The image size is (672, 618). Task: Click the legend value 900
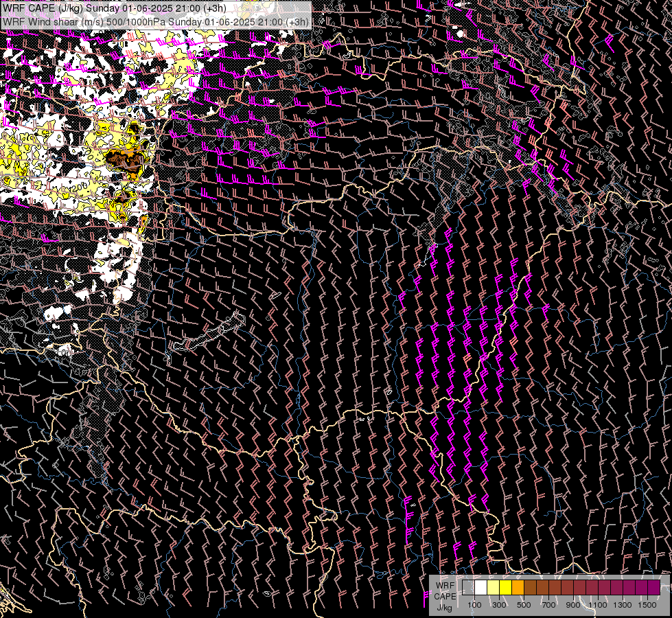[573, 605]
